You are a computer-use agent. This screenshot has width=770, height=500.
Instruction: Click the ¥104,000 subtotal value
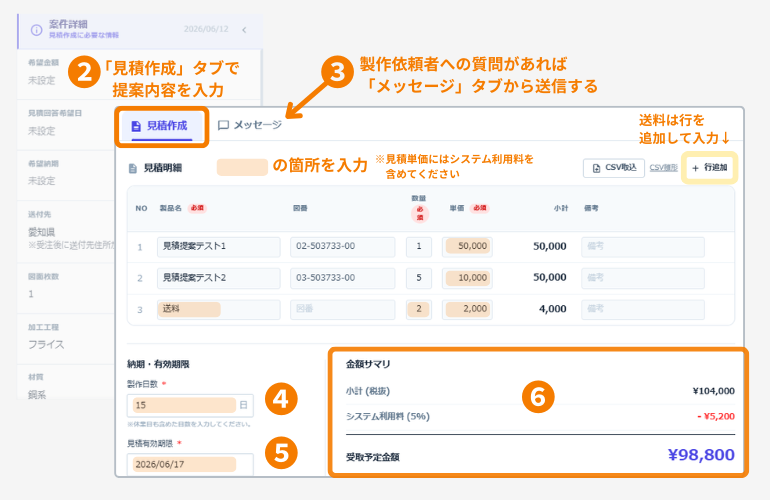714,391
